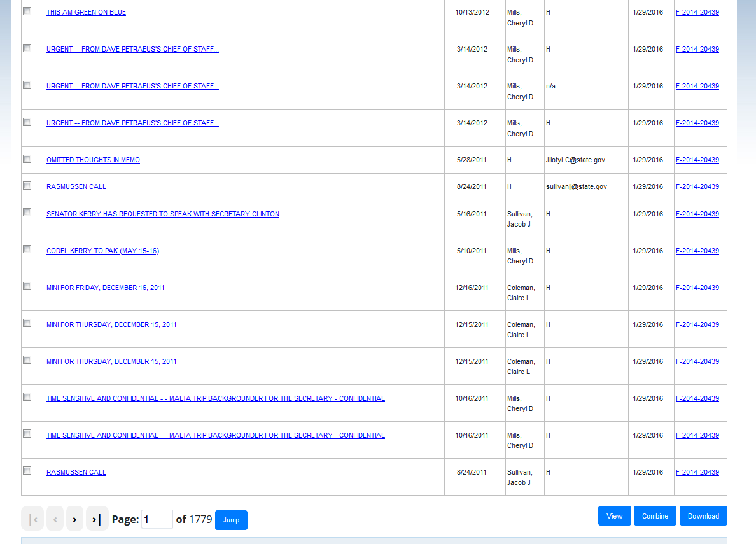
Task: Open OMITTED THOUGHTS IN MEMO document
Action: [93, 160]
